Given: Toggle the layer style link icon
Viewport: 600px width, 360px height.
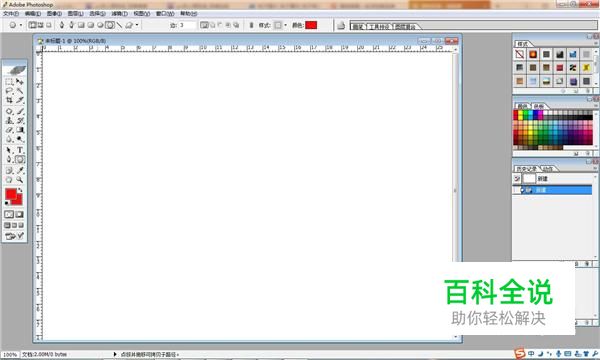Looking at the screenshot, I should tap(251, 25).
